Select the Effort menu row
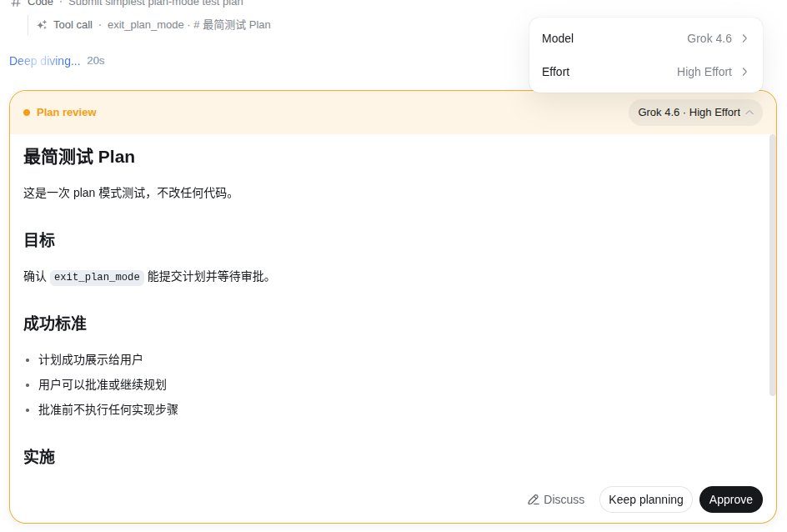The width and height of the screenshot is (787, 532). pyautogui.click(x=645, y=72)
